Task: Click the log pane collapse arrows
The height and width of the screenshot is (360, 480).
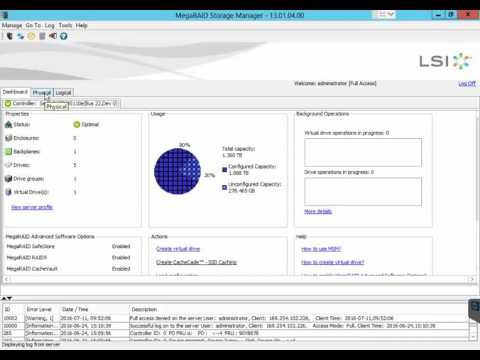Action: coord(7,298)
